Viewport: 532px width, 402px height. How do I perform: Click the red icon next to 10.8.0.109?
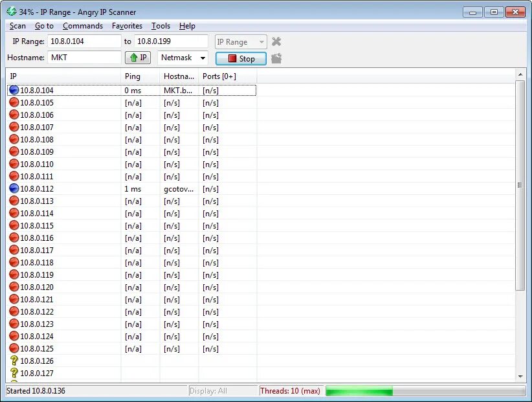(x=14, y=151)
